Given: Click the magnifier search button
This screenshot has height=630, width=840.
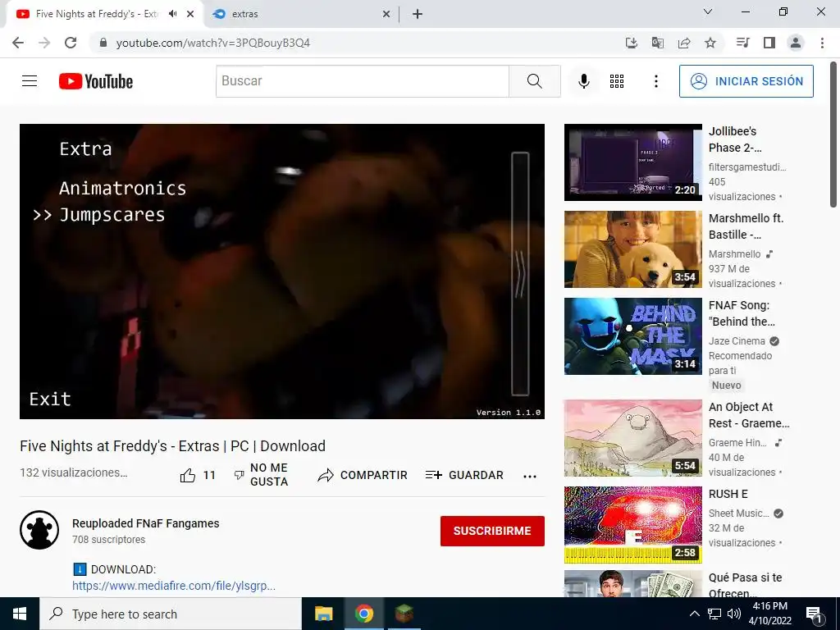Looking at the screenshot, I should point(534,81).
